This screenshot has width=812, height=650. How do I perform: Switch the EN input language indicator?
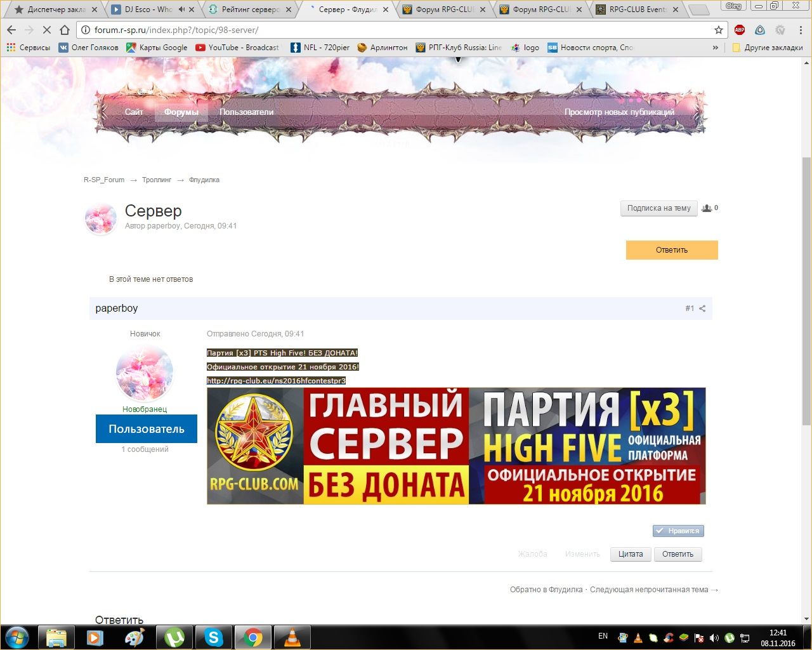(603, 636)
